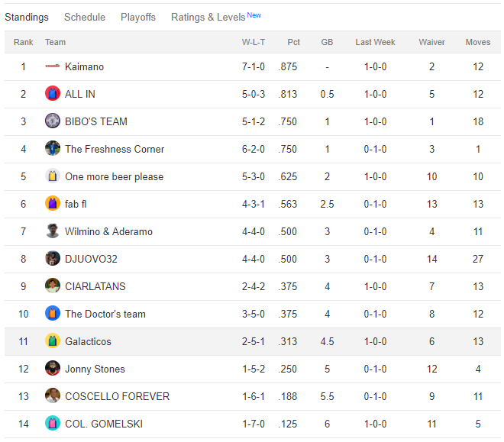The height and width of the screenshot is (442, 504).
Task: Open the Playoffs tab
Action: pos(138,17)
